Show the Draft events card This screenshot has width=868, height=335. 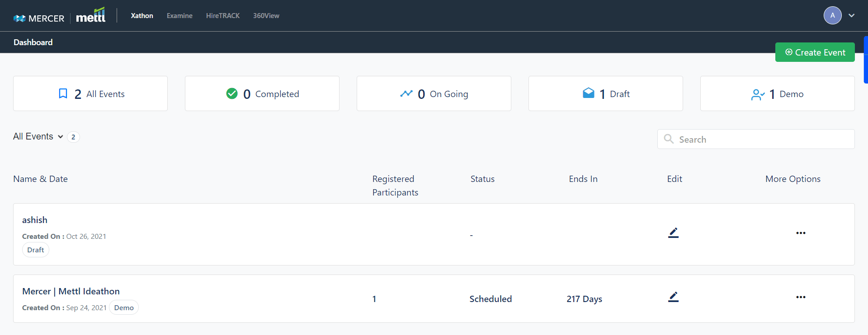pos(606,93)
